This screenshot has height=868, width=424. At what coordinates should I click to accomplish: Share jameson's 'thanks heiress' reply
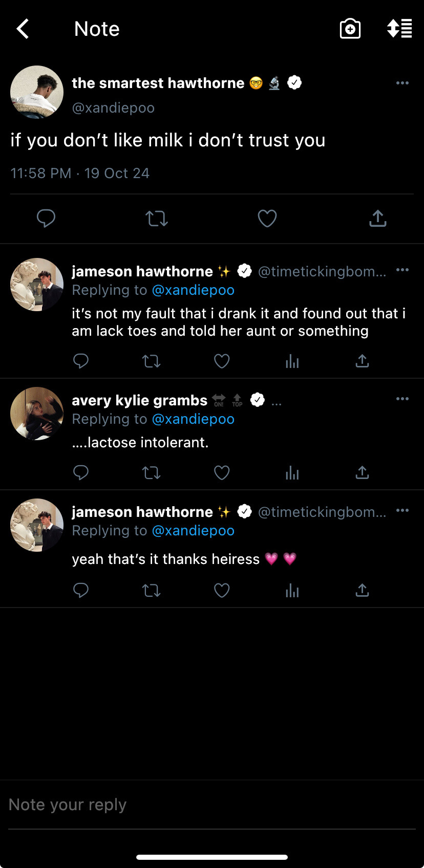(x=362, y=591)
